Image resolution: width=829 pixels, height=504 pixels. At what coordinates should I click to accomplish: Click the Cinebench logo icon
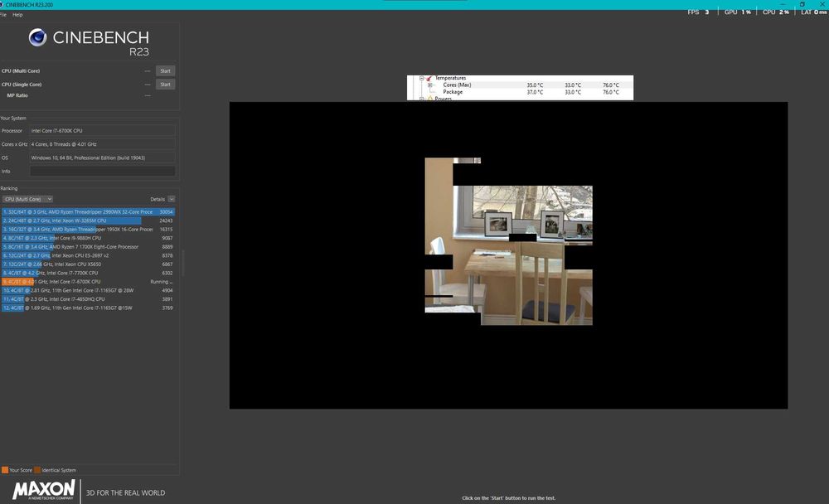tap(37, 37)
